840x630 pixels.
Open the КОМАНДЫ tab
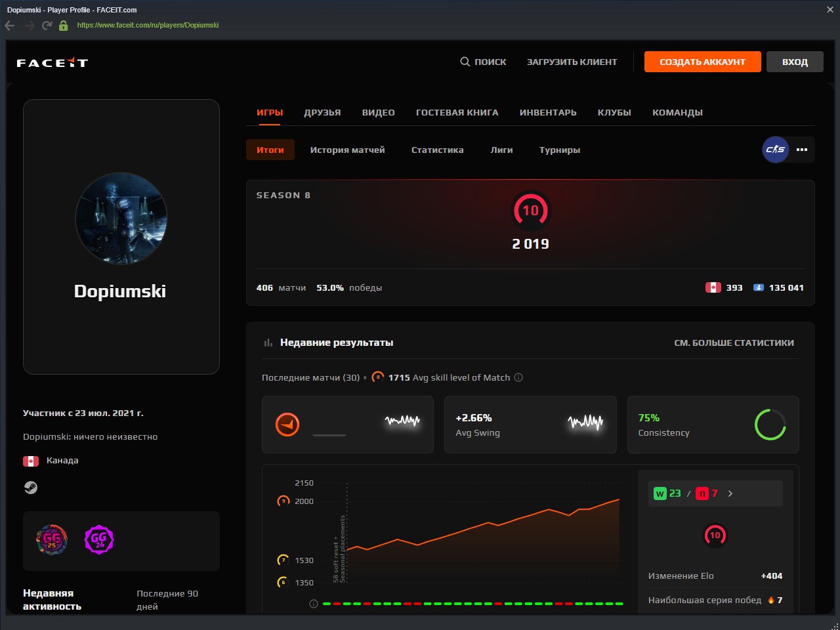[x=677, y=112]
